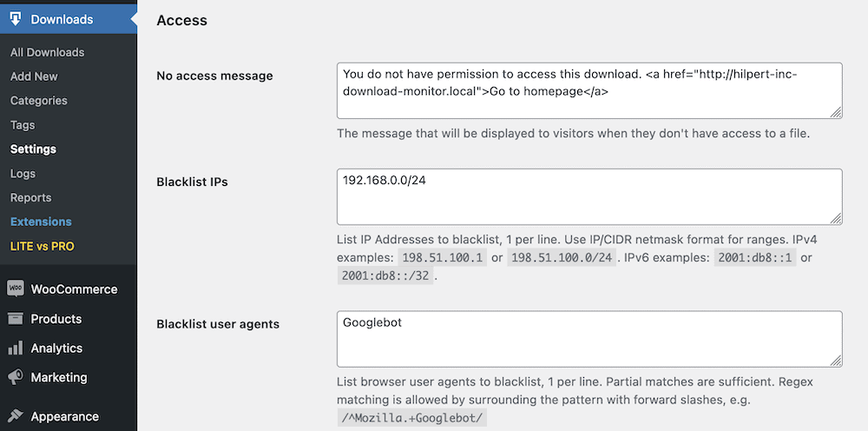Click into the No access message textarea
This screenshot has width=868, height=431.
589,90
